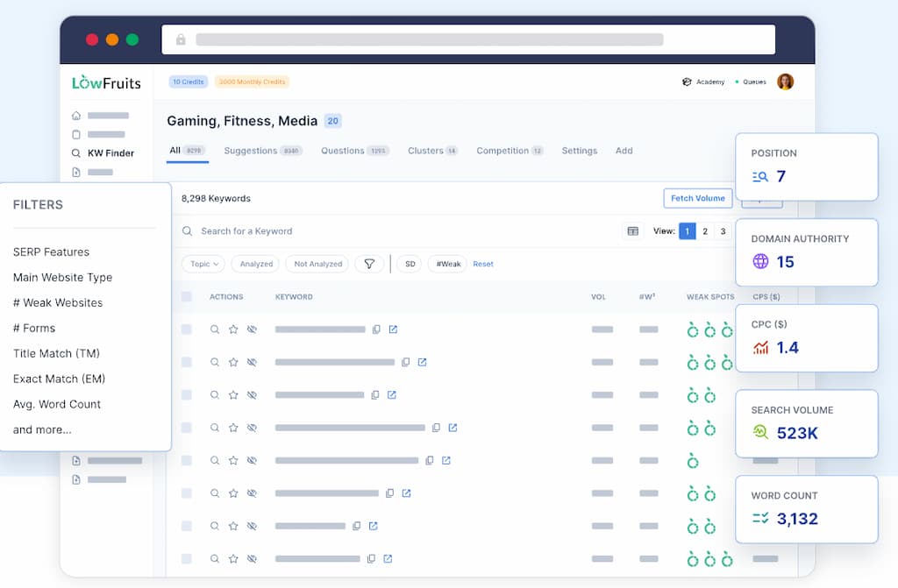Toggle the #Weak filter chip

[x=448, y=264]
